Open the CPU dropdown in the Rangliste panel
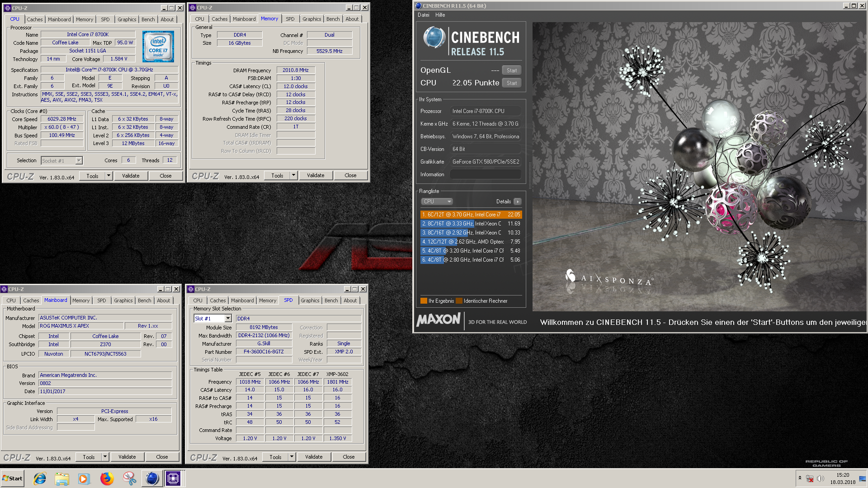Image resolution: width=868 pixels, height=488 pixels. [437, 202]
